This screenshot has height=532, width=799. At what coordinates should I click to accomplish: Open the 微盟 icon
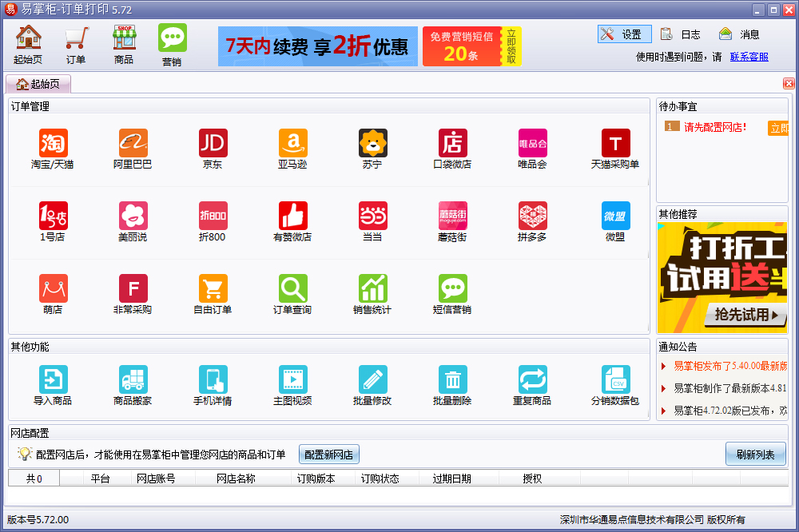pyautogui.click(x=615, y=221)
